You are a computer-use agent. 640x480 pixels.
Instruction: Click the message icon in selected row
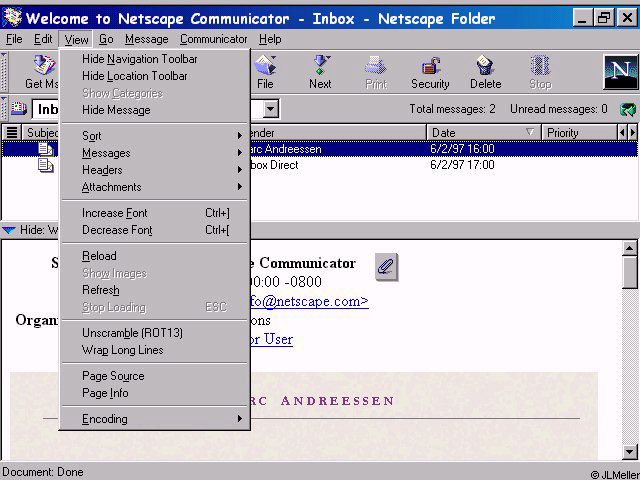point(46,149)
